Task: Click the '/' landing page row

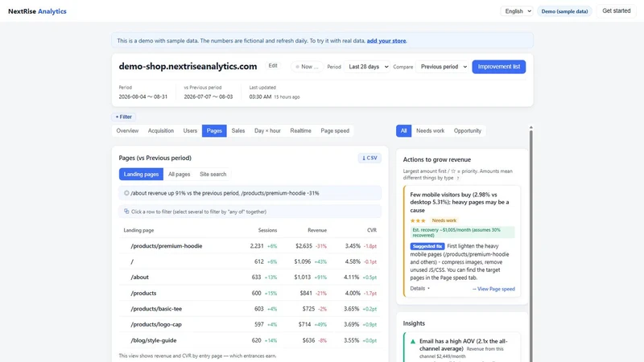Action: pyautogui.click(x=250, y=261)
